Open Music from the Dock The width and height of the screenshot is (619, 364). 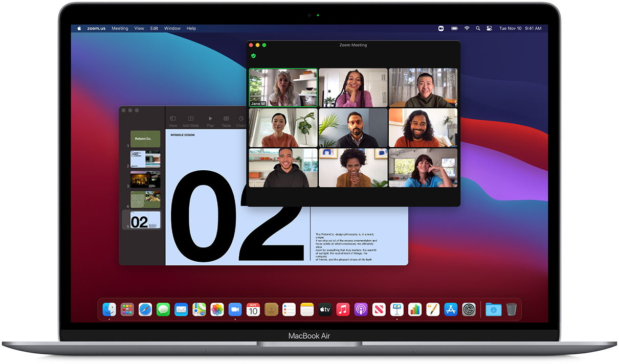point(343,309)
